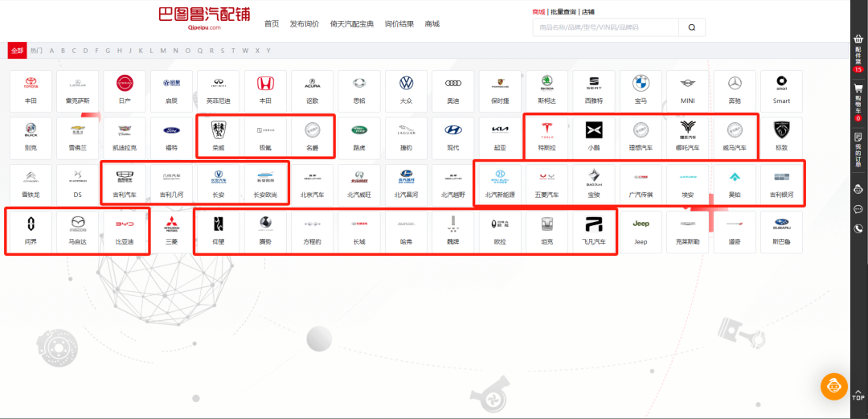
Task: Open the Wuling 五菱汽车 brand card
Action: click(547, 186)
